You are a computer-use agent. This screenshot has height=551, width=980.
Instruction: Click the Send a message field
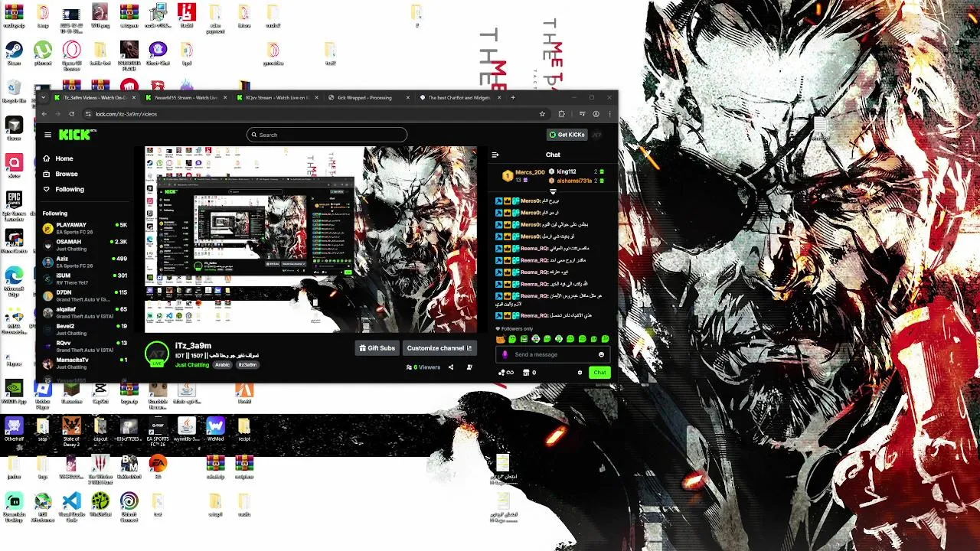coord(554,354)
